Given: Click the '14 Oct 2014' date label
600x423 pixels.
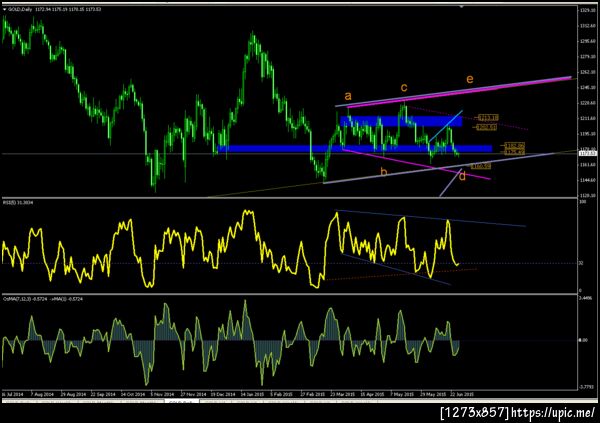Looking at the screenshot, I should point(133,394).
